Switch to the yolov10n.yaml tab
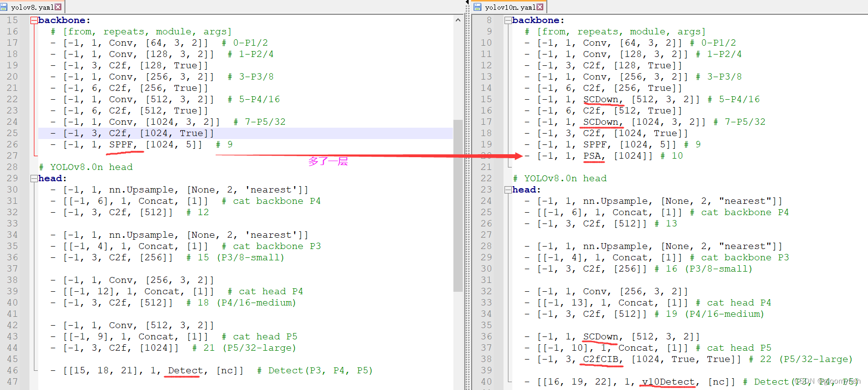The width and height of the screenshot is (868, 390). click(509, 7)
